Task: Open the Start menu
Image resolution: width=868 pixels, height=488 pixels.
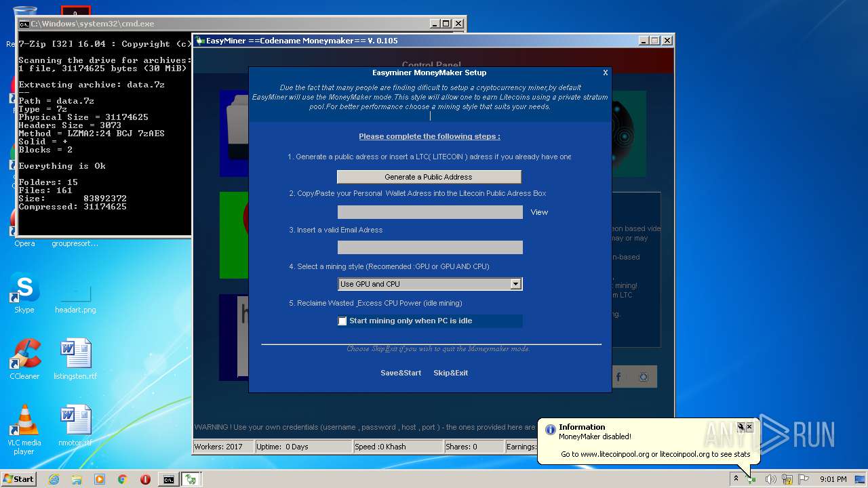Action: point(19,479)
